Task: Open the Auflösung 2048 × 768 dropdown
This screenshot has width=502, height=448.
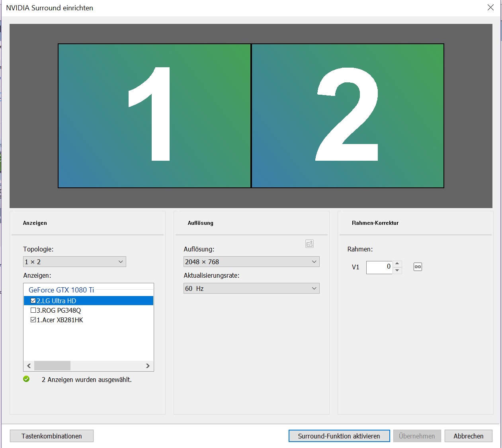Action: 252,262
